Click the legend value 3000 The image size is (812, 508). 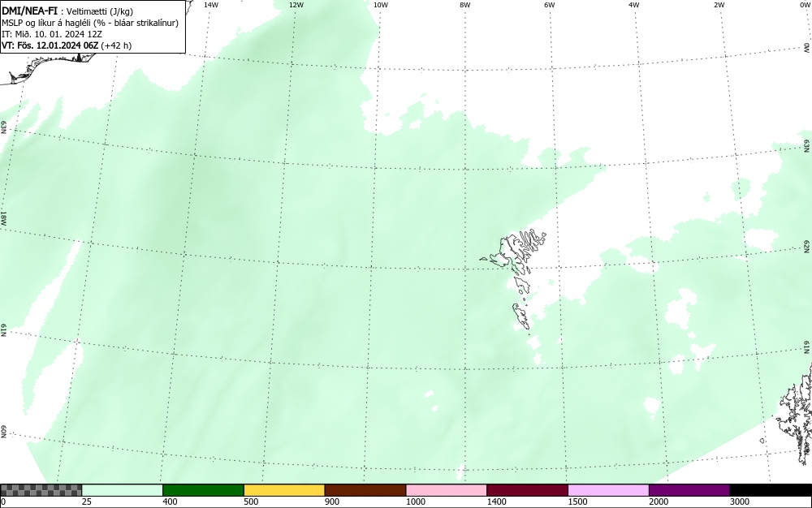point(740,502)
